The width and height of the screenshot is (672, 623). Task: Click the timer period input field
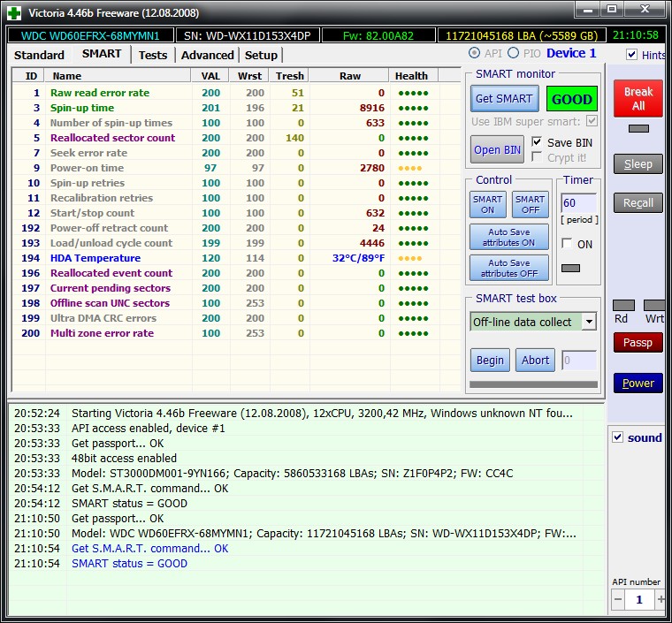(x=577, y=203)
